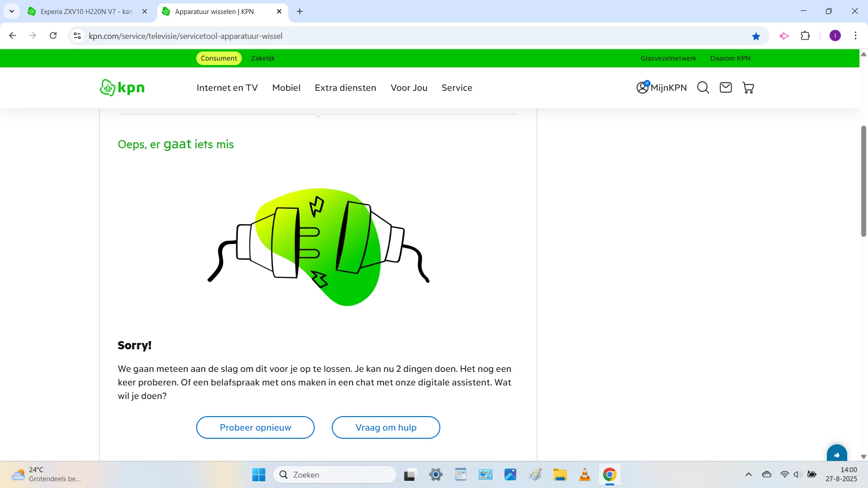Click the page vertical scrollbar thumb

tap(863, 181)
